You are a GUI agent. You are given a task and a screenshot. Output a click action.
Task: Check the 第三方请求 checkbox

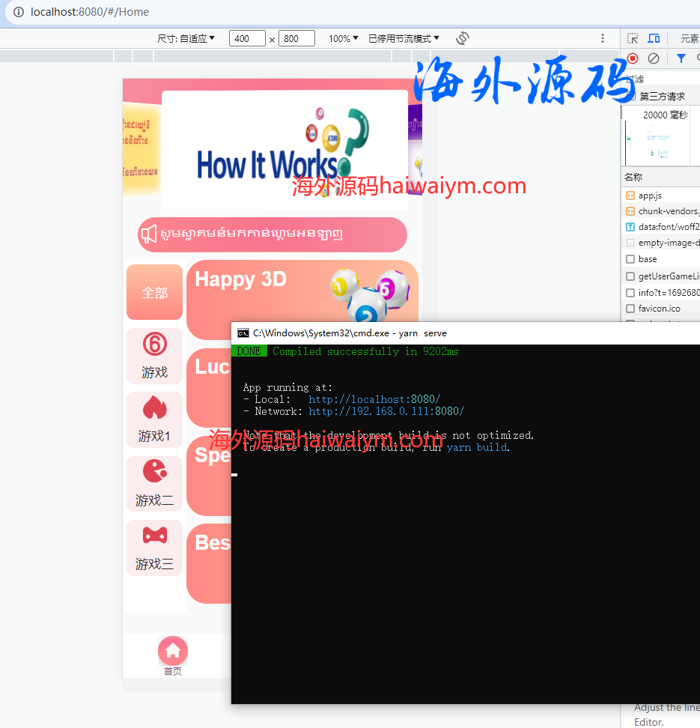tap(631, 97)
